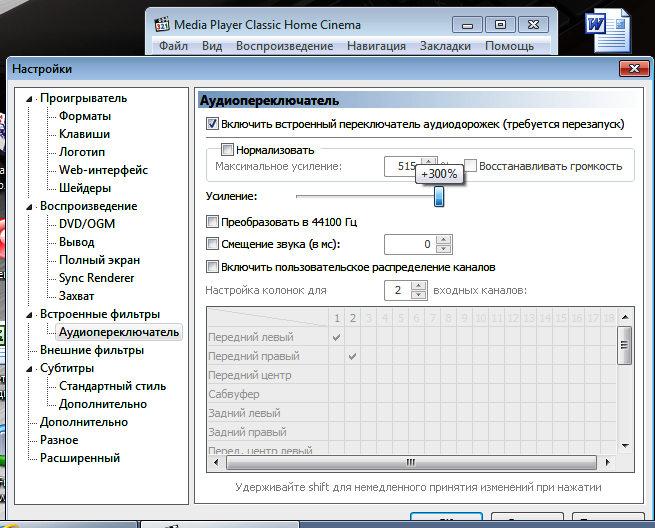Check 'Восстанавливать громкость' option
This screenshot has height=528, width=655.
coord(470,165)
